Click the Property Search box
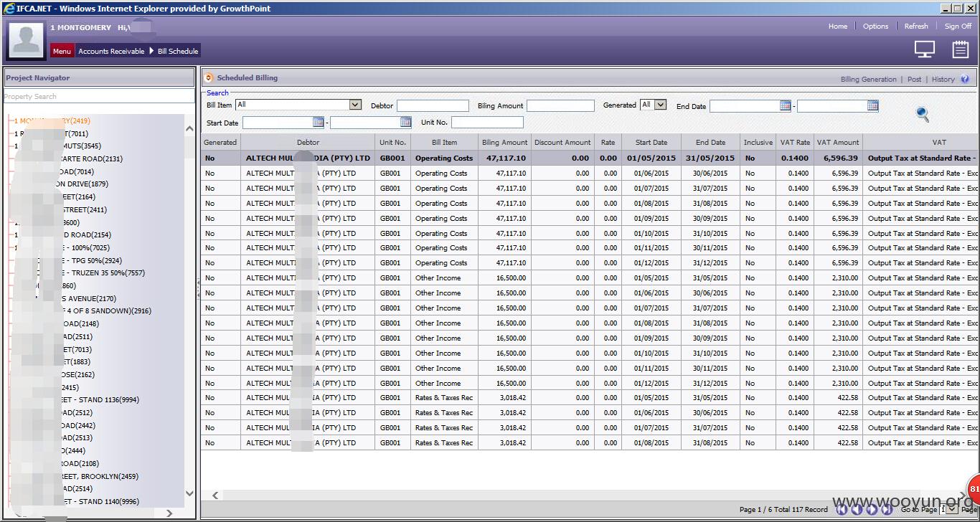The image size is (980, 522). pyautogui.click(x=98, y=96)
